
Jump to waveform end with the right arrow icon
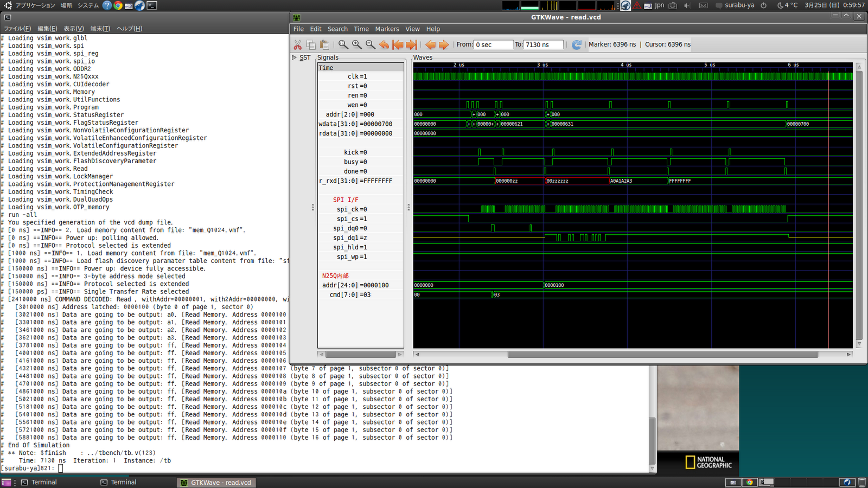(x=412, y=44)
